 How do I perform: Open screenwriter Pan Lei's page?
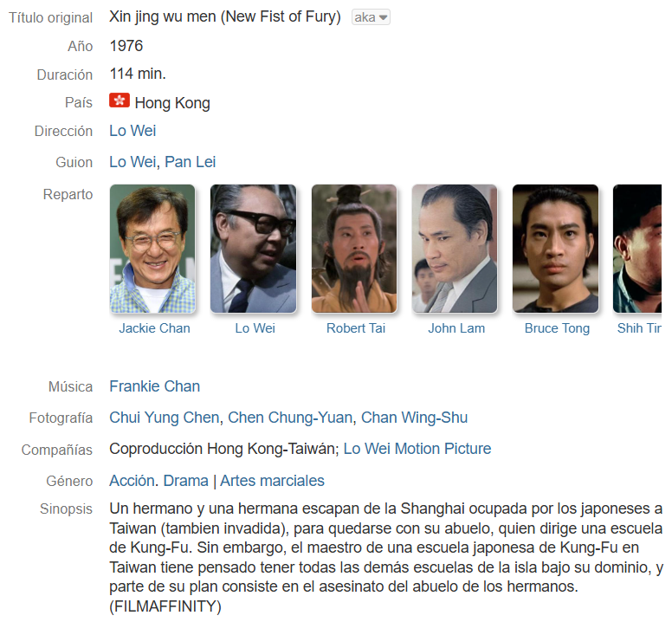pyautogui.click(x=191, y=162)
